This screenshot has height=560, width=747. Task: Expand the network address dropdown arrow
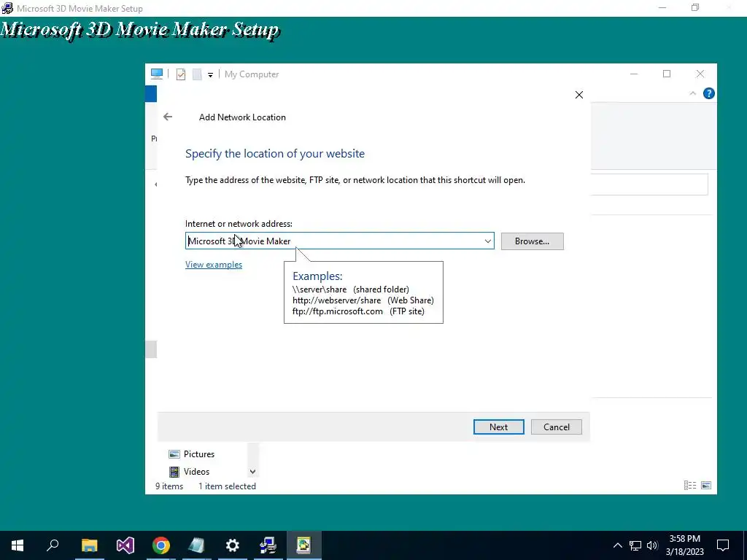pyautogui.click(x=488, y=241)
